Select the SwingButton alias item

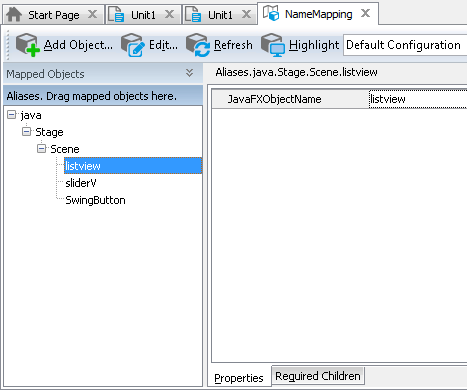95,200
